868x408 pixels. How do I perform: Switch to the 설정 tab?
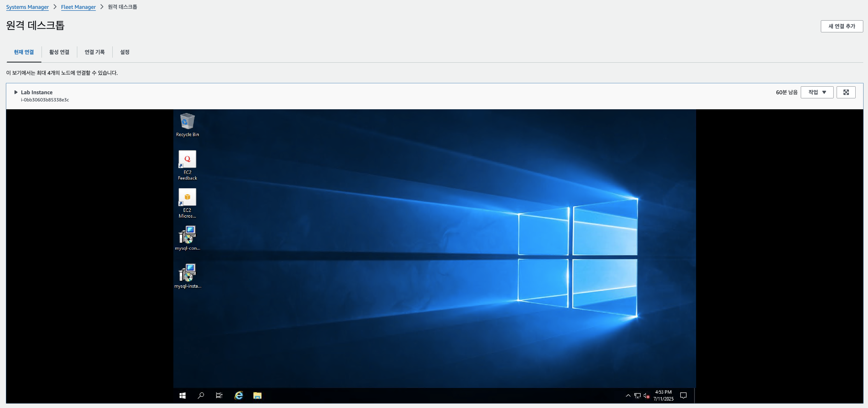tap(125, 52)
